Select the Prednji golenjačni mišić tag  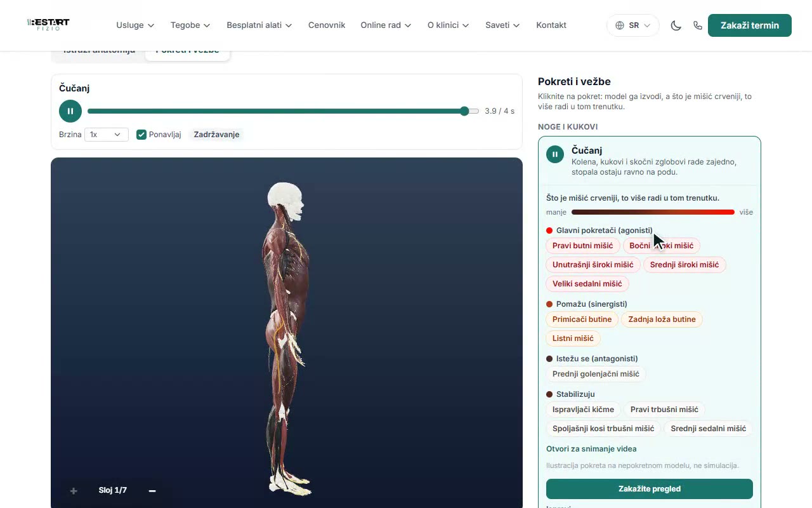click(596, 374)
